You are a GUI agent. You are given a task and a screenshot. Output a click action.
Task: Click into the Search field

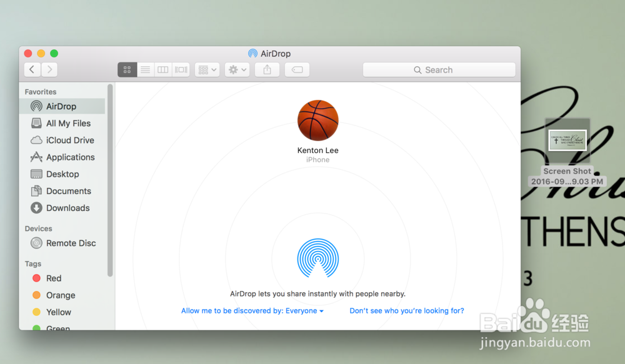[x=439, y=70]
